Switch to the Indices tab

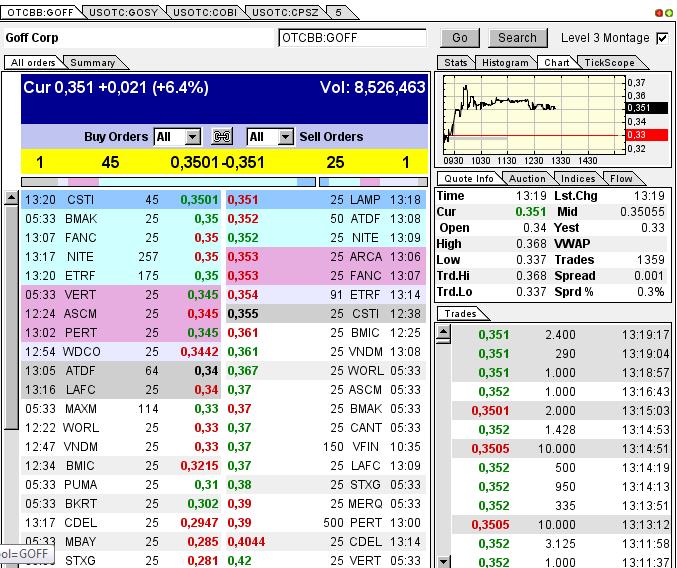tap(578, 178)
